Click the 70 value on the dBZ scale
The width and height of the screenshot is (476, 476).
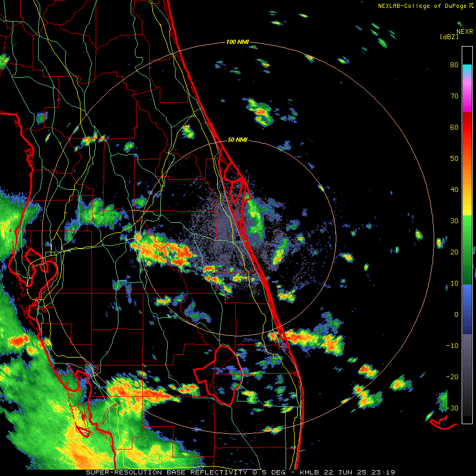pos(454,96)
